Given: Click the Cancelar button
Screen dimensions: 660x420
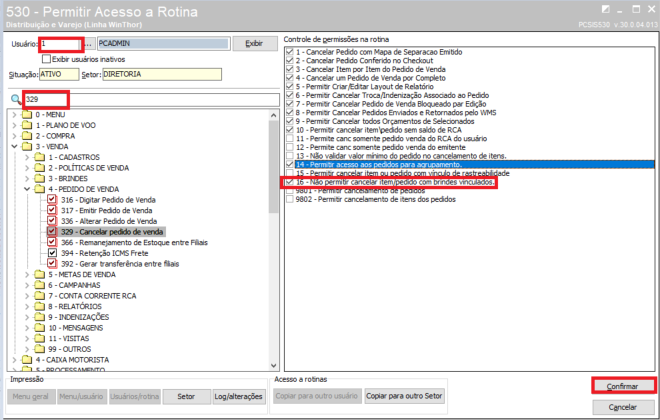Looking at the screenshot, I should point(623,407).
